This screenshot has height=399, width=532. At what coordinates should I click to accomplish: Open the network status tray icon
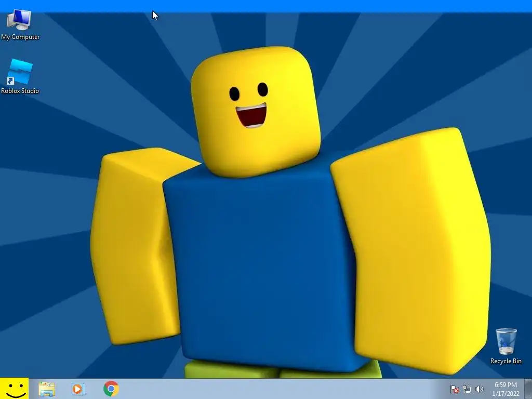point(467,389)
